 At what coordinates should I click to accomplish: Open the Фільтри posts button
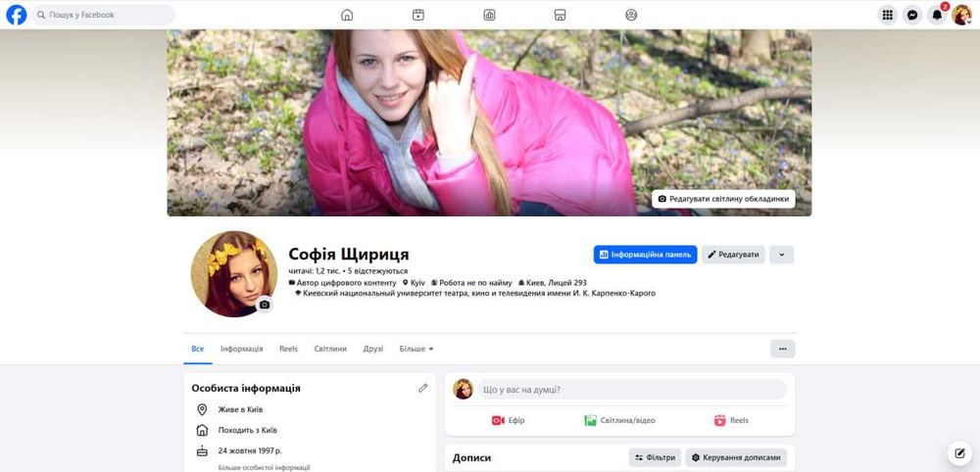pyautogui.click(x=655, y=457)
